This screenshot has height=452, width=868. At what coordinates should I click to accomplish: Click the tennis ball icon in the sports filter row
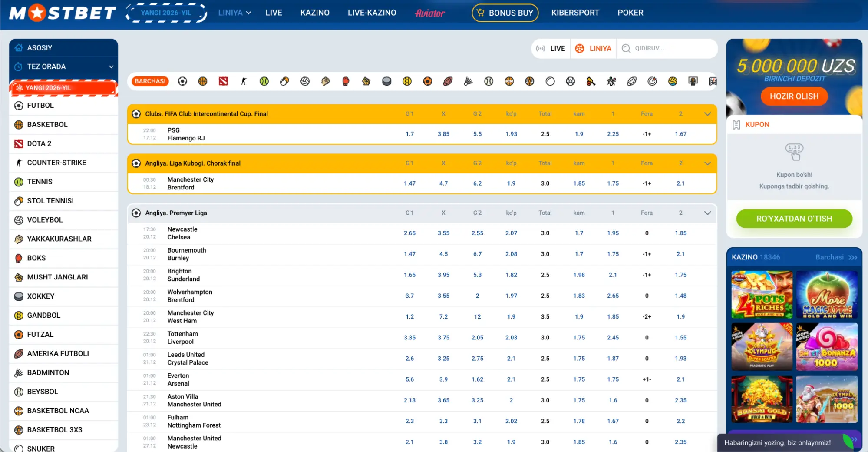(x=264, y=81)
